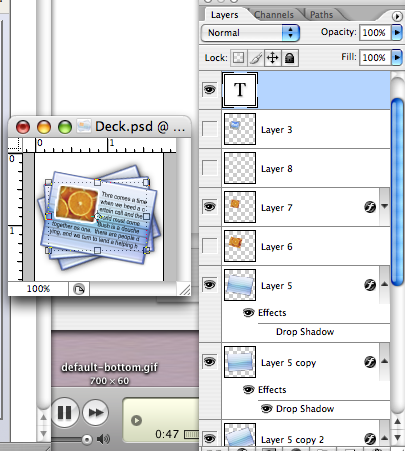Open the Layers palette options menu
This screenshot has width=405, height=451.
coord(397,16)
